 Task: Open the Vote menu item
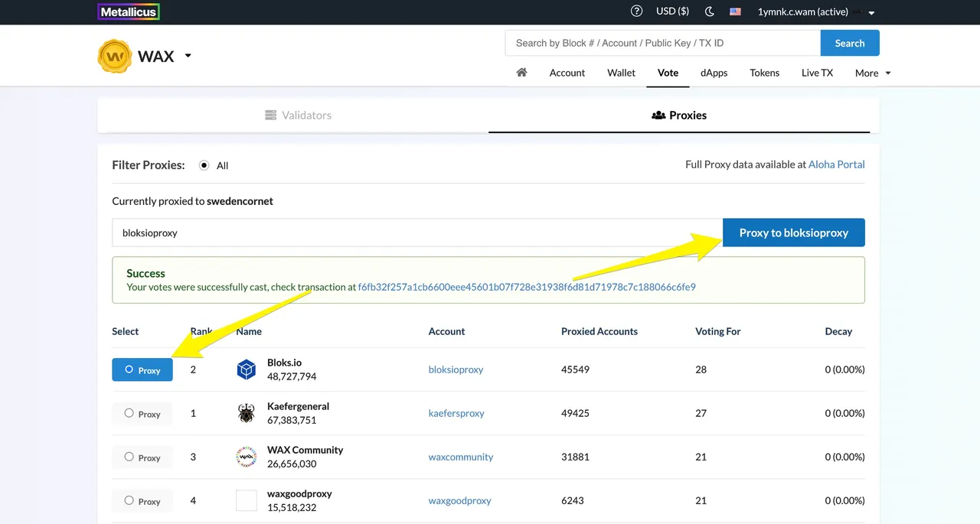point(668,73)
